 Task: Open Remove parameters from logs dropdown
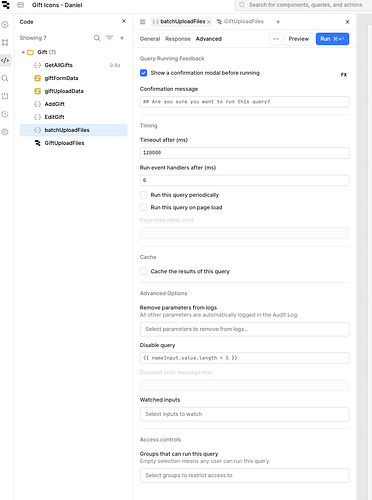pos(245,329)
